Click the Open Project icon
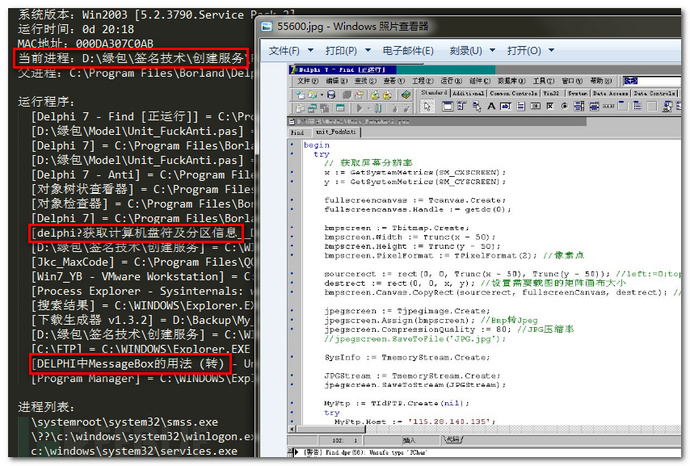 pos(359,95)
